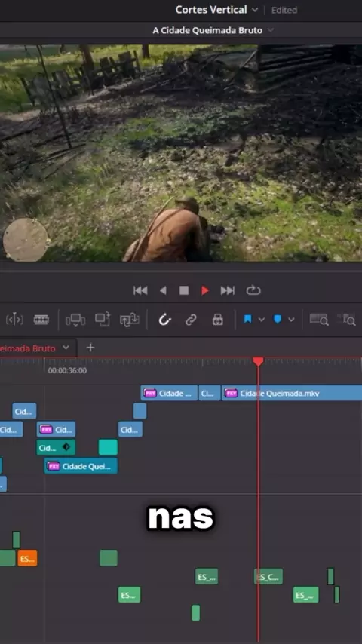This screenshot has width=362, height=644.
Task: Click the red play forward button
Action: (x=205, y=291)
